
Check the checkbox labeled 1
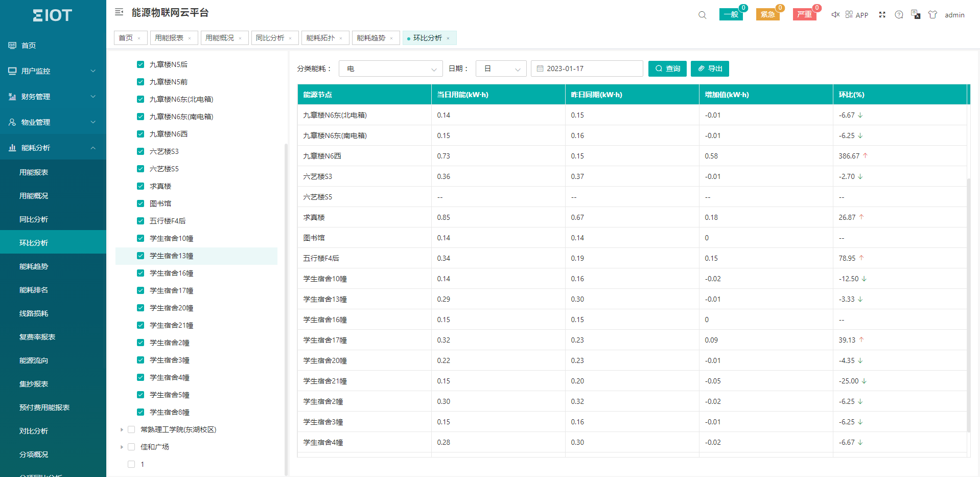coord(131,464)
